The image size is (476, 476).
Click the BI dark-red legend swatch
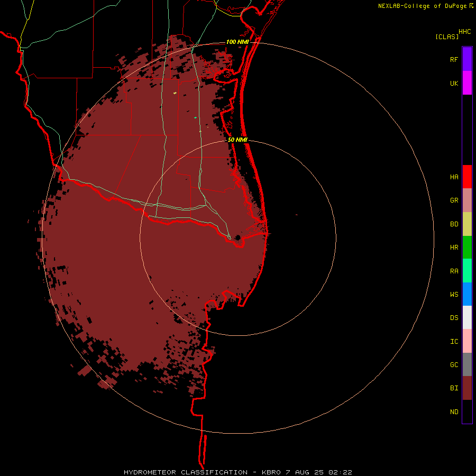pyautogui.click(x=467, y=388)
